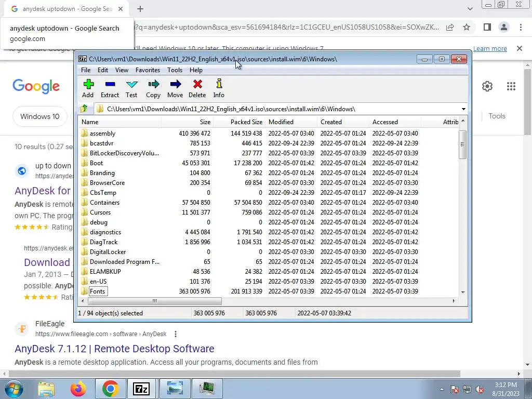
Task: Dismiss the Windows 7 warning infobar
Action: 520,48
